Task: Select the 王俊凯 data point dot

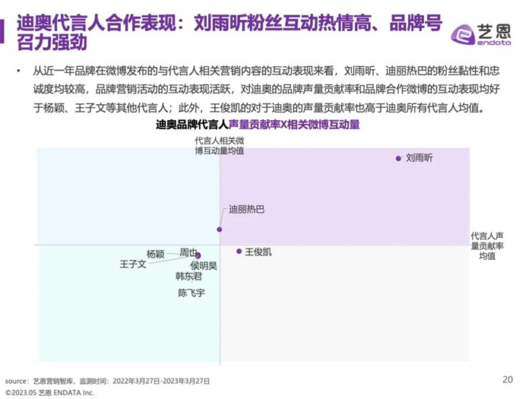Action: pos(239,251)
